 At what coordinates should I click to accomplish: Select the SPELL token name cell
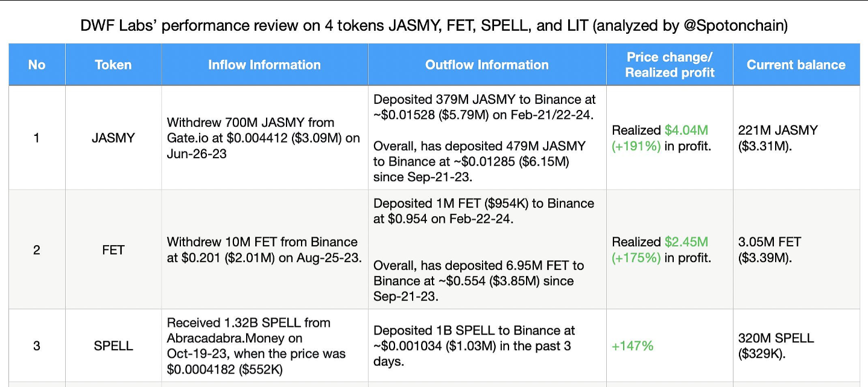[x=113, y=346]
